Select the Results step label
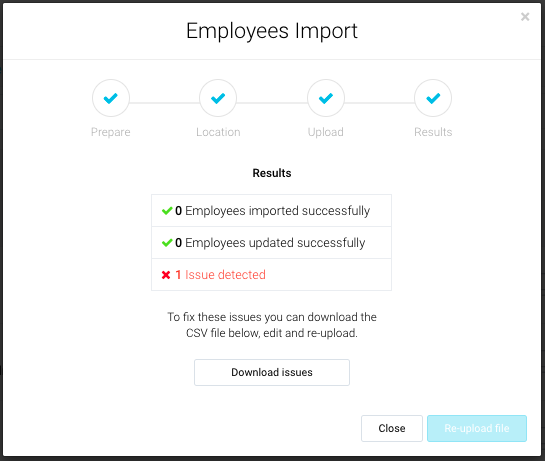The width and height of the screenshot is (545, 461). tap(433, 132)
